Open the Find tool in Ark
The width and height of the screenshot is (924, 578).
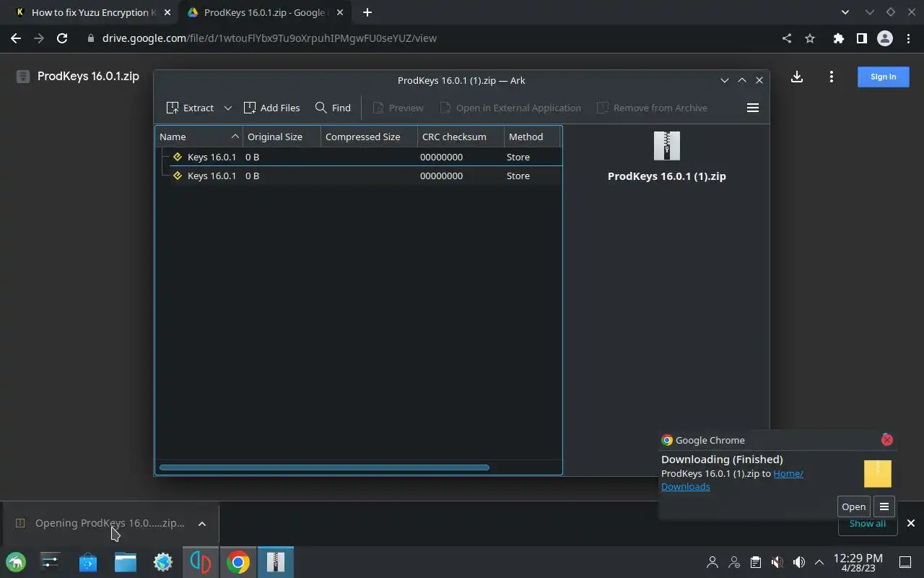[x=333, y=108]
